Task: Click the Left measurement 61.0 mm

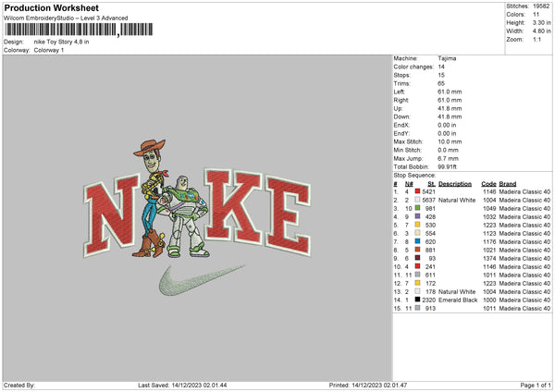Action: [x=450, y=92]
